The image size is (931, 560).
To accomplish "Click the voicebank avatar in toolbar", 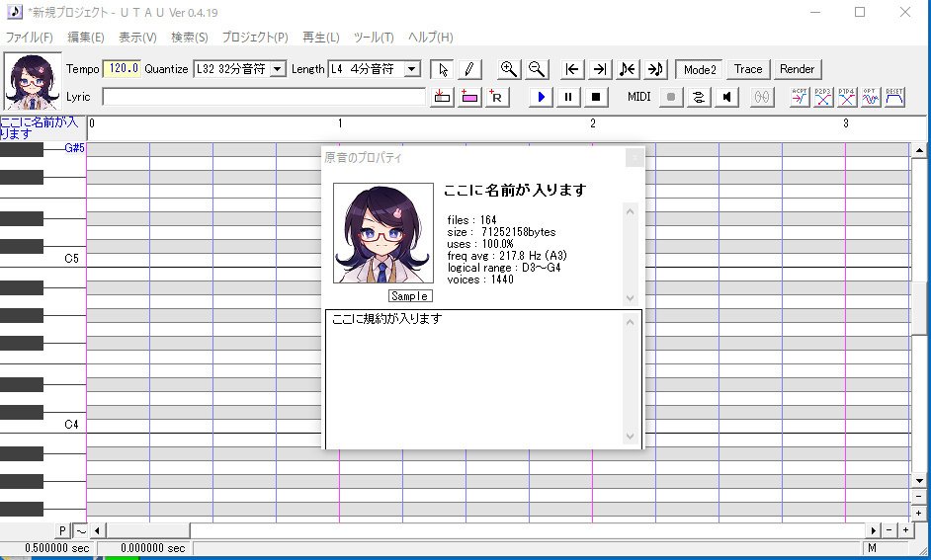I will pyautogui.click(x=33, y=81).
